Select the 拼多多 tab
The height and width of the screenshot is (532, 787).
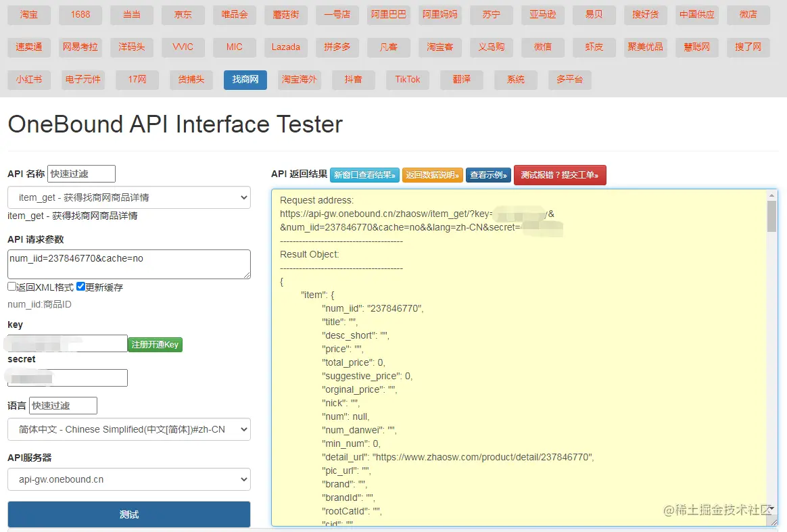[337, 47]
